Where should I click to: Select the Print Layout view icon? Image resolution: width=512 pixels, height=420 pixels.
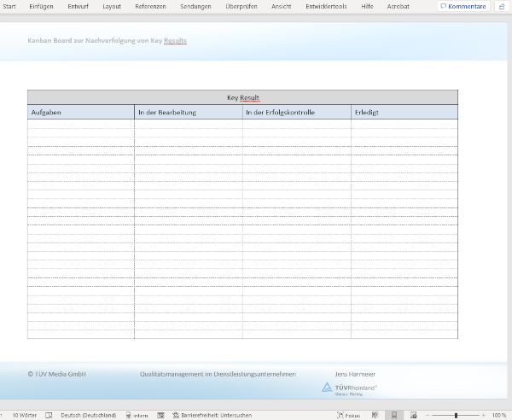tap(394, 415)
